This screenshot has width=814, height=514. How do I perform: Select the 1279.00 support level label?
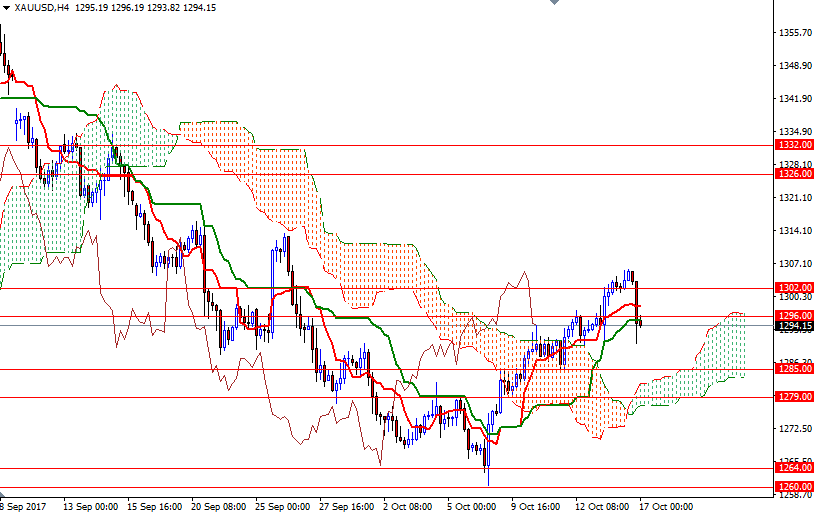click(x=793, y=397)
